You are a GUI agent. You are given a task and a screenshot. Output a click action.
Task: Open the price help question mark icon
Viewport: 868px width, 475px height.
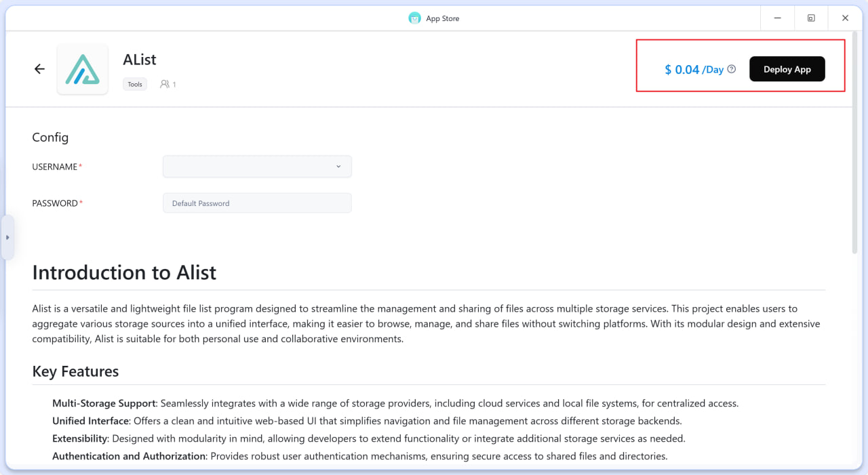click(731, 69)
